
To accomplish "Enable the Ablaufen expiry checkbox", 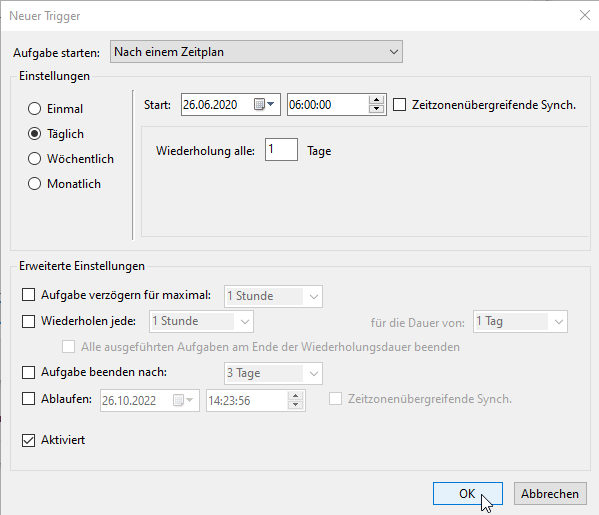I will (29, 399).
